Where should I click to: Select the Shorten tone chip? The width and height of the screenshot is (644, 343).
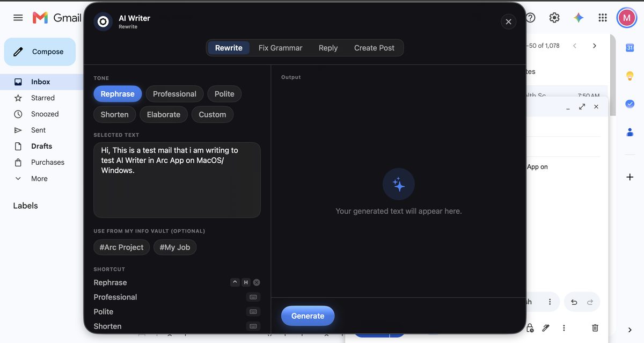coord(114,114)
